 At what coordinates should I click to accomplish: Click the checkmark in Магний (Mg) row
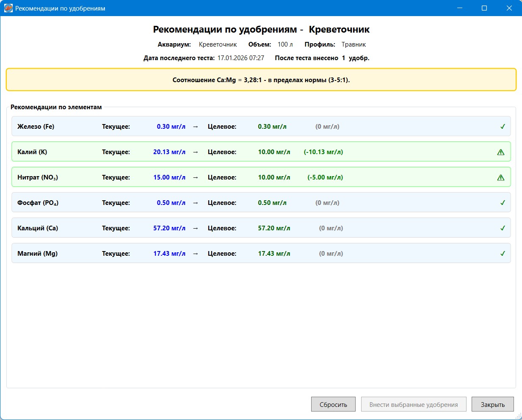[503, 254]
